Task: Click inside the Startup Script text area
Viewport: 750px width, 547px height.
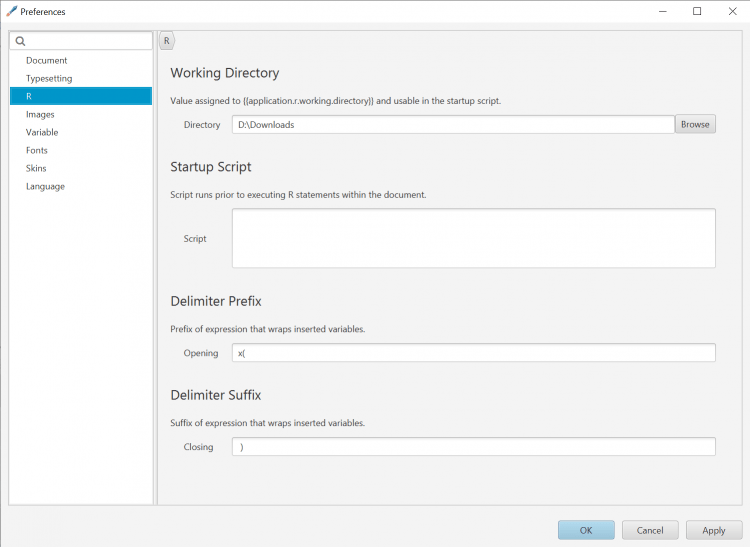Action: tap(473, 238)
